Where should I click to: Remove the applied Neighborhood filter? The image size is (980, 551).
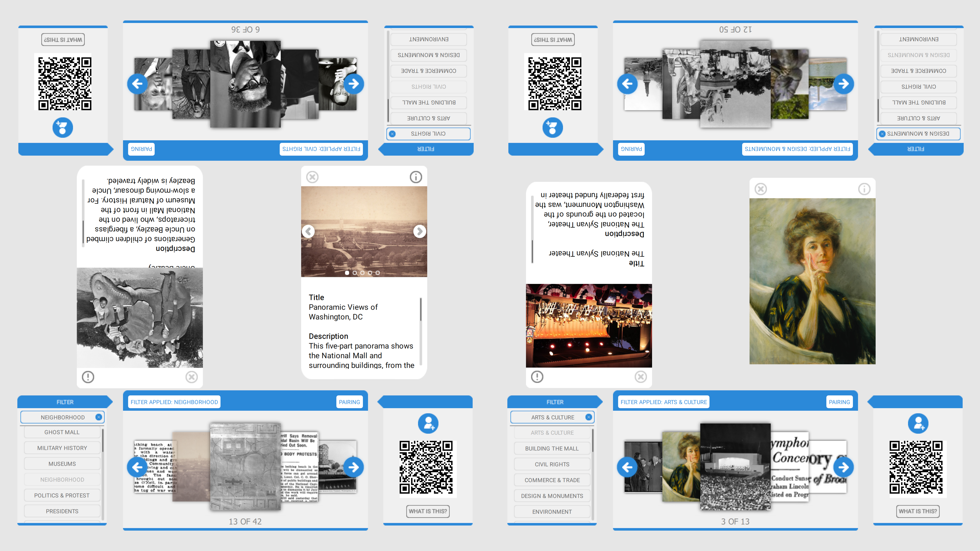pyautogui.click(x=99, y=417)
